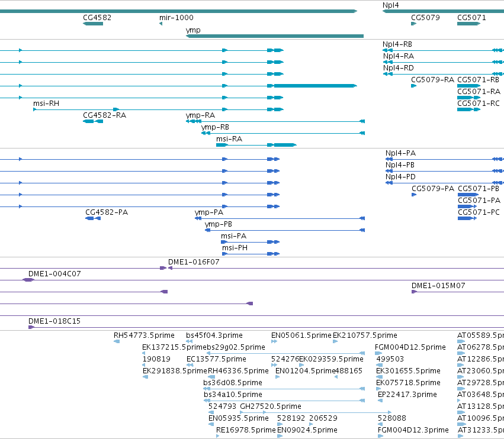Click the CG5071-RC transcript label

point(479,104)
